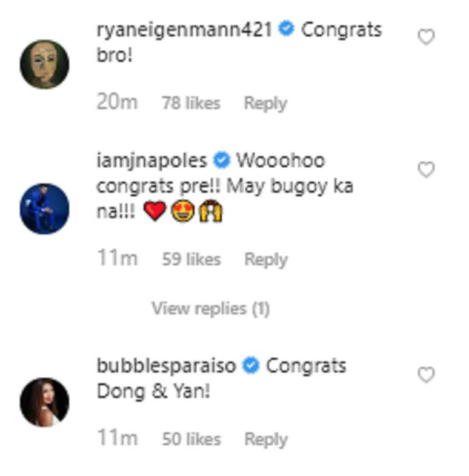Screen dimensions: 469x476
Task: Like bubblesparaiso's comment with heart icon
Action: pyautogui.click(x=426, y=375)
